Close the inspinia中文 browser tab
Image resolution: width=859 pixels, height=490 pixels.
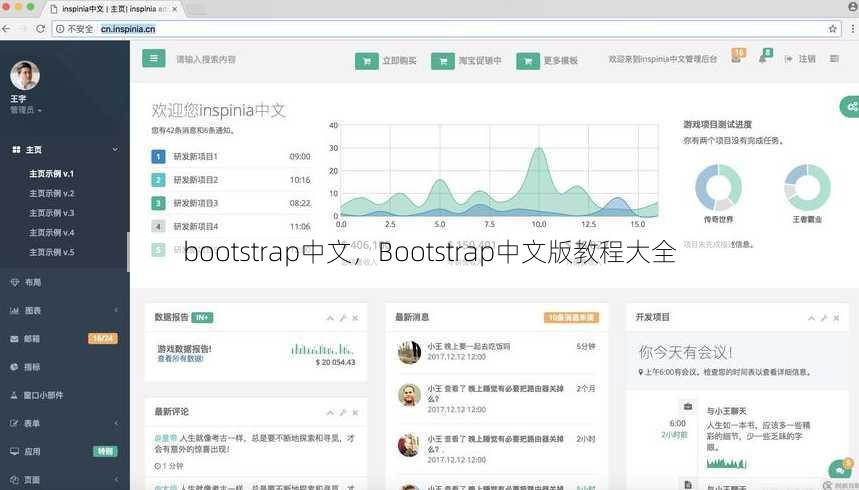[175, 9]
